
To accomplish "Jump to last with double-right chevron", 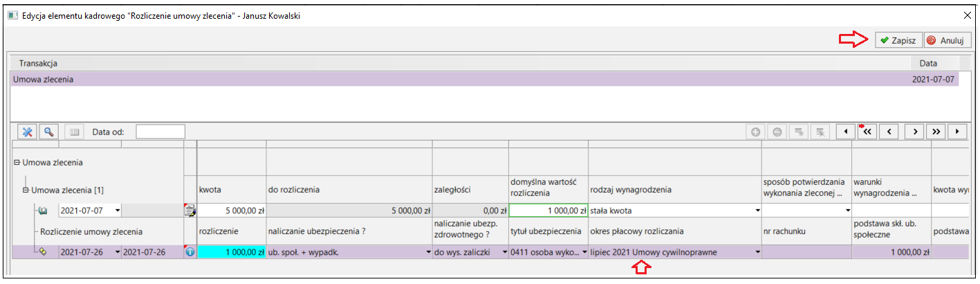I will click(936, 132).
